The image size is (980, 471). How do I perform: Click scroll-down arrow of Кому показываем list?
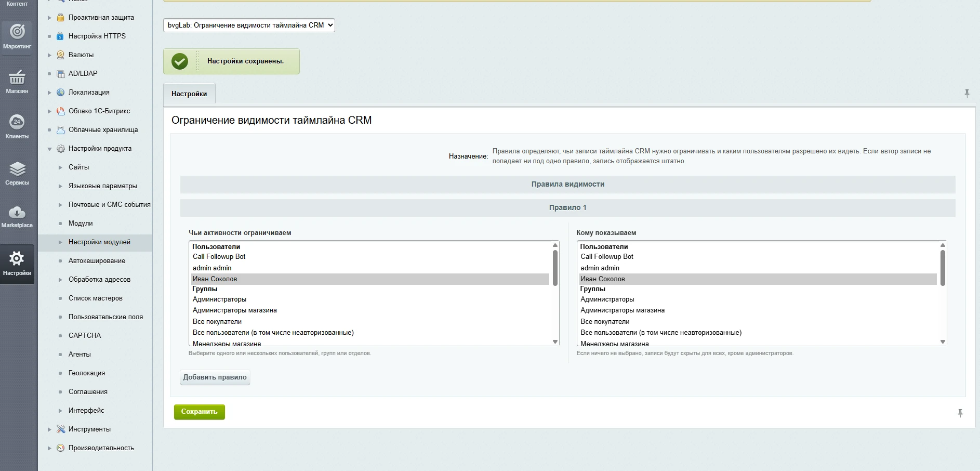point(943,342)
